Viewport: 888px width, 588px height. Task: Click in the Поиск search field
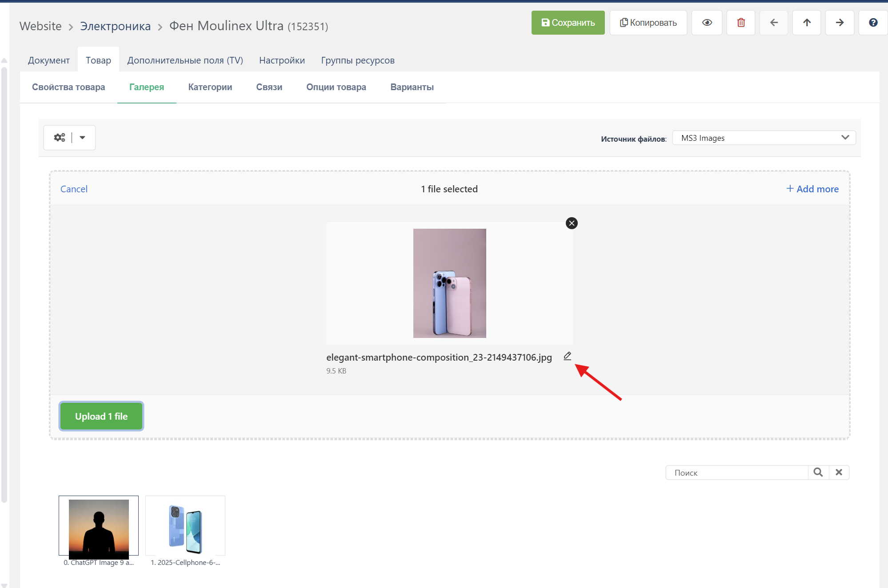[x=737, y=473]
